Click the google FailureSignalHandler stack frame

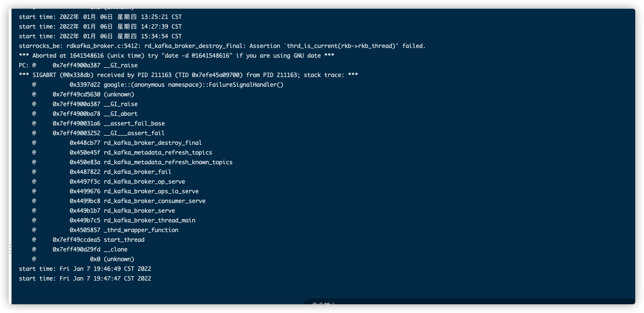158,85
